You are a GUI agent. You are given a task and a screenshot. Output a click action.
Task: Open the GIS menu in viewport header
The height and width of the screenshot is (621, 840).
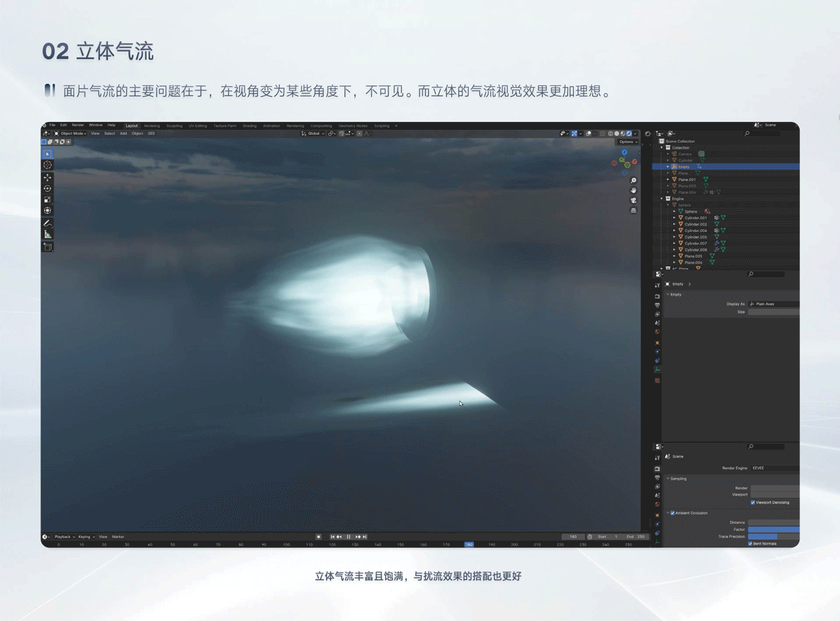[151, 134]
